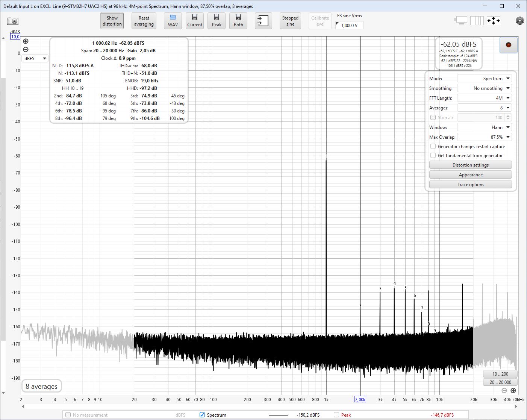Click the arrow-into-box import icon
The image size is (527, 420).
263,21
